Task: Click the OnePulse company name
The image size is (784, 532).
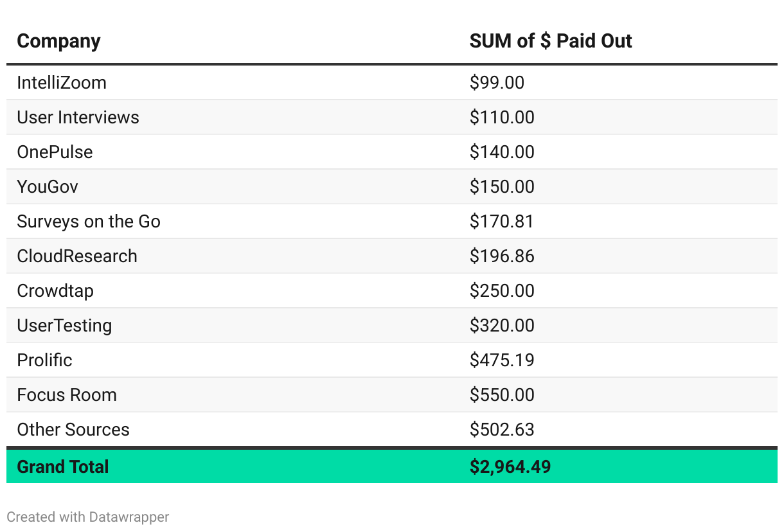Action: (x=55, y=152)
